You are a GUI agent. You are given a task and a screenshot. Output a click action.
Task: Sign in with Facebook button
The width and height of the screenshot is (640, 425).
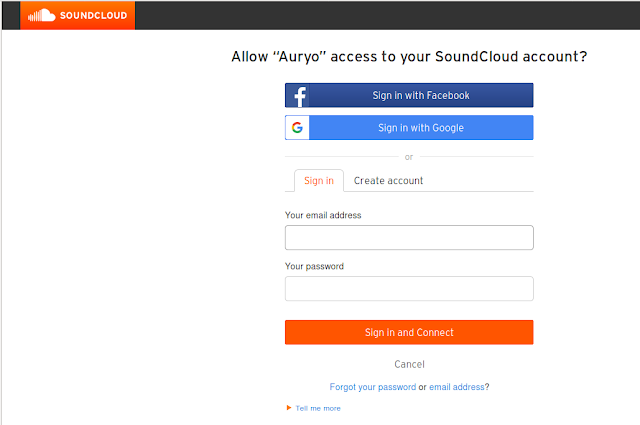click(x=409, y=96)
